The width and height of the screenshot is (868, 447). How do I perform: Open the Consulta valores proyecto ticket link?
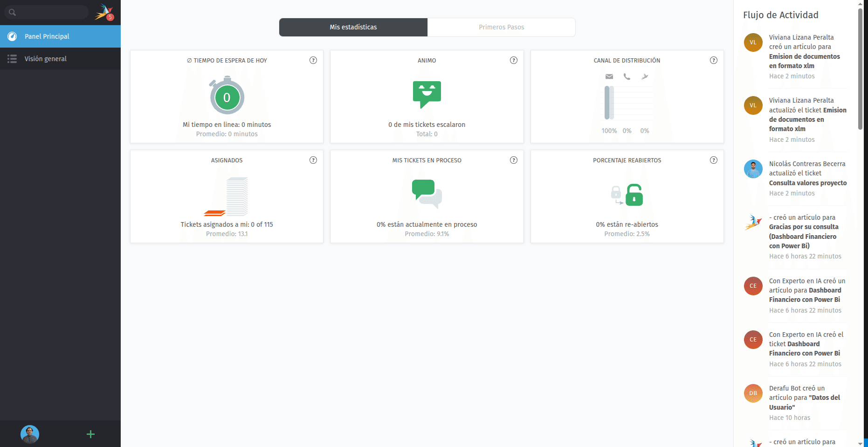tap(807, 183)
